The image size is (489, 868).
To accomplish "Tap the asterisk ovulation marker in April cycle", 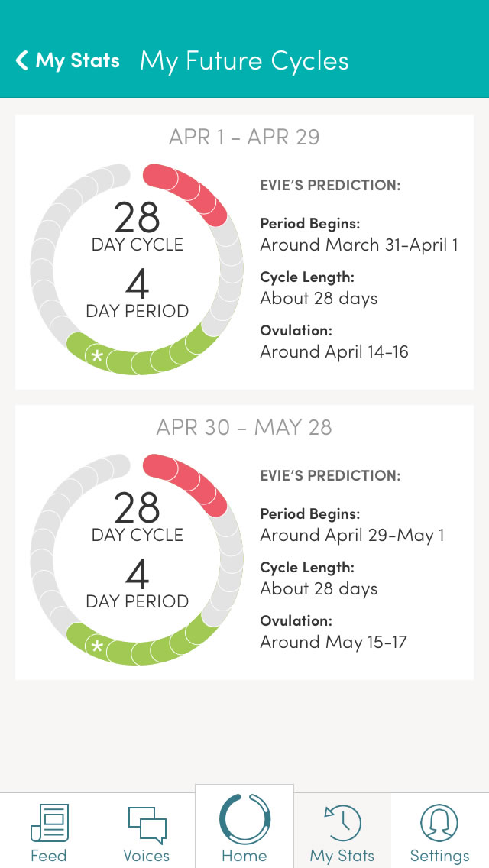I will (97, 356).
